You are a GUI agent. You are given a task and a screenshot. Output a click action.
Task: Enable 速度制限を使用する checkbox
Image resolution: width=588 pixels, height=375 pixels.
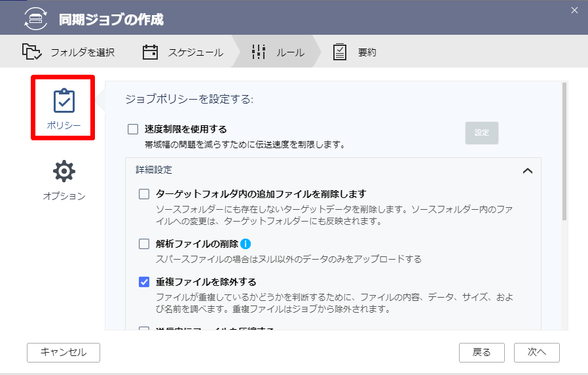pos(133,129)
